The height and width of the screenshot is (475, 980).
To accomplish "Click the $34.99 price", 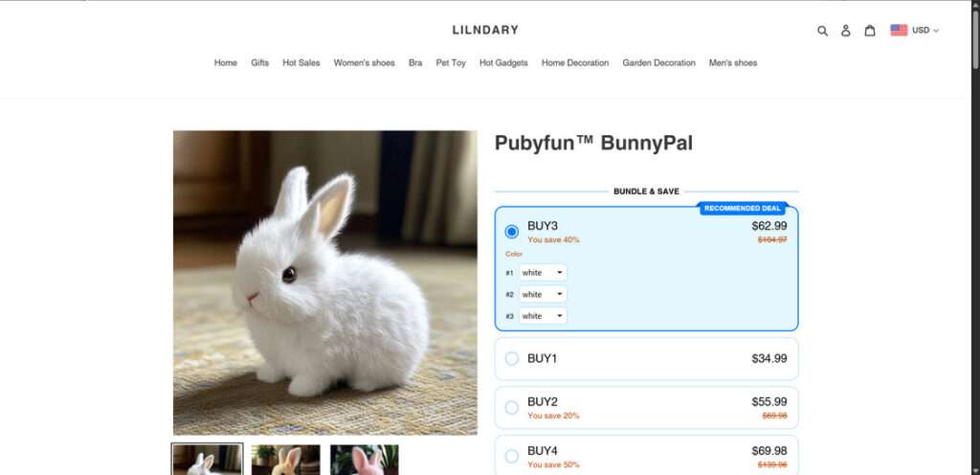I will (769, 359).
